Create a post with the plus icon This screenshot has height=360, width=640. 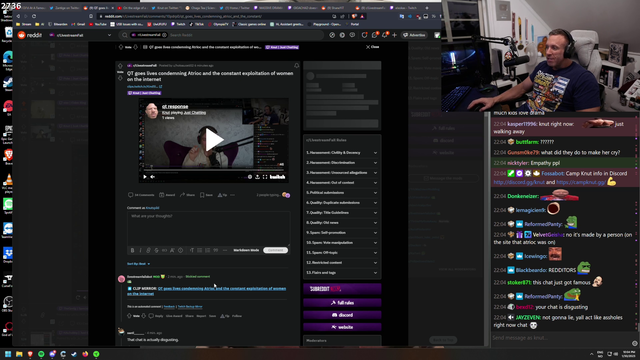394,35
